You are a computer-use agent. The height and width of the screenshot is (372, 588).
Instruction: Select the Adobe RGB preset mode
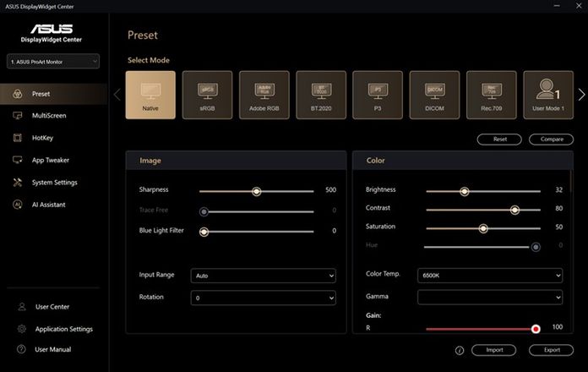pyautogui.click(x=264, y=95)
